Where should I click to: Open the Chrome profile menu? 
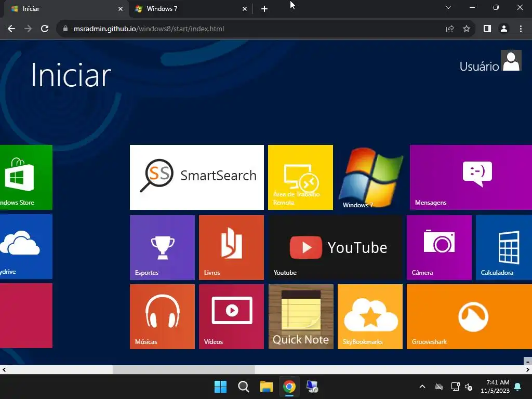pyautogui.click(x=504, y=29)
